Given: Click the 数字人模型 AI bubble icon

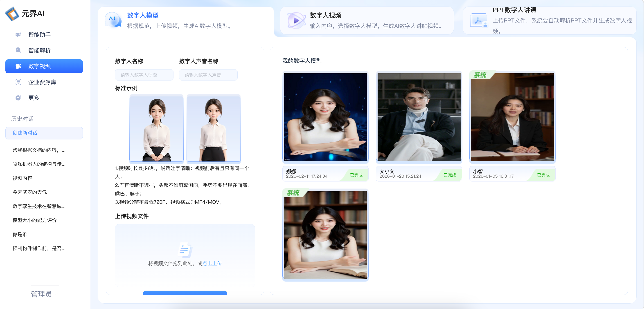Looking at the screenshot, I should [x=113, y=20].
